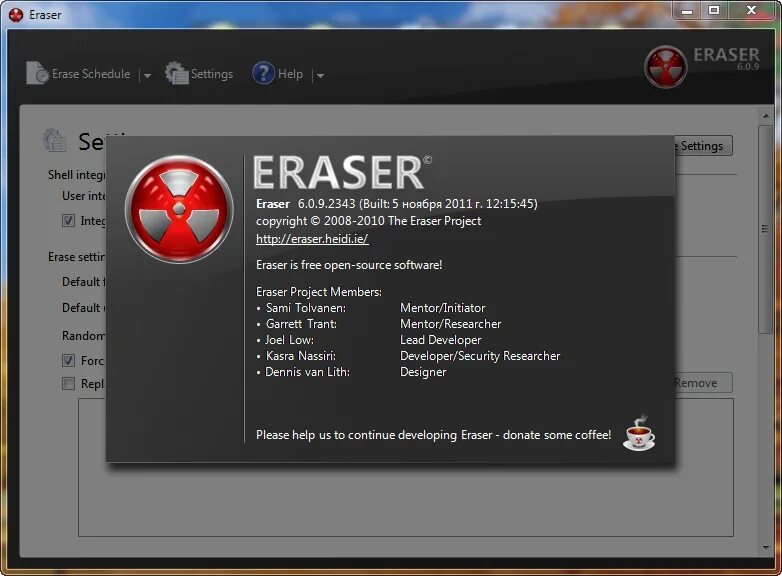Image resolution: width=782 pixels, height=576 pixels.
Task: Click the Save Settings button
Action: point(703,146)
